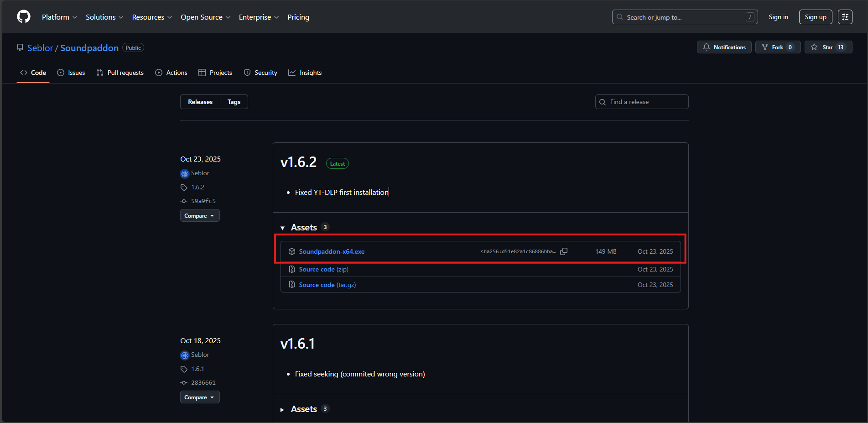868x423 pixels.
Task: Click Seblor's avatar under Oct 18, 2025
Action: coord(185,355)
